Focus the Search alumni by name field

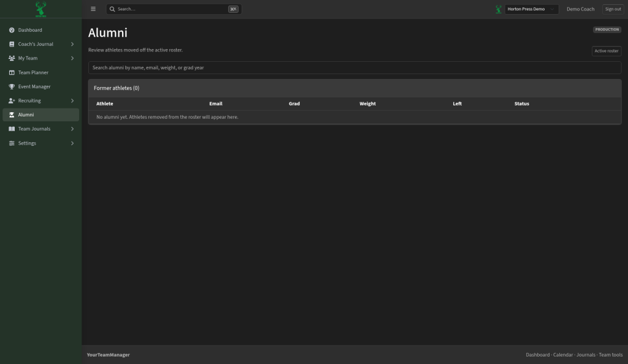click(x=354, y=67)
